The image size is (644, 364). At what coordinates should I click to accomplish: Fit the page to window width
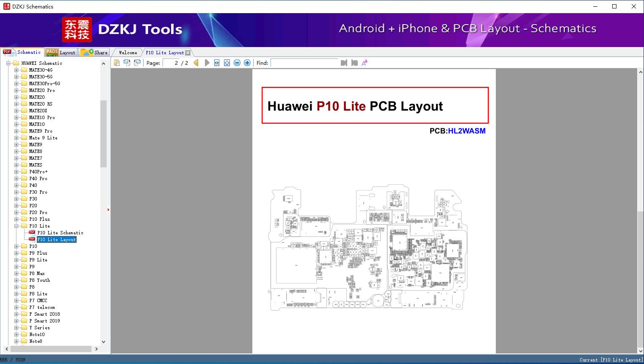pyautogui.click(x=216, y=62)
